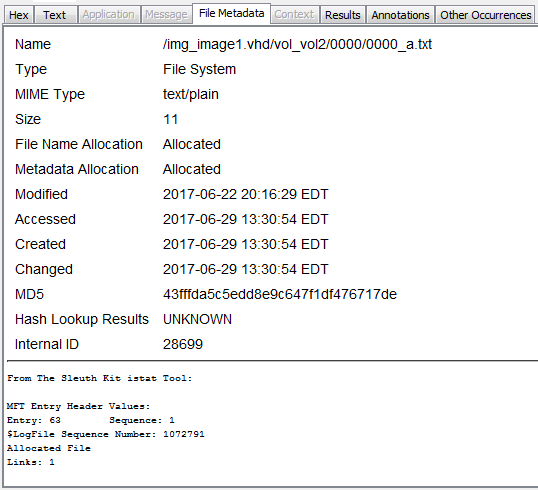Click the Created timestamp value

246,244
